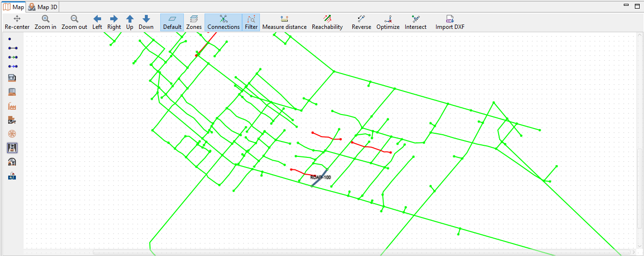Open the Reachability analysis tool
Screen dimensions: 644x256
(327, 23)
